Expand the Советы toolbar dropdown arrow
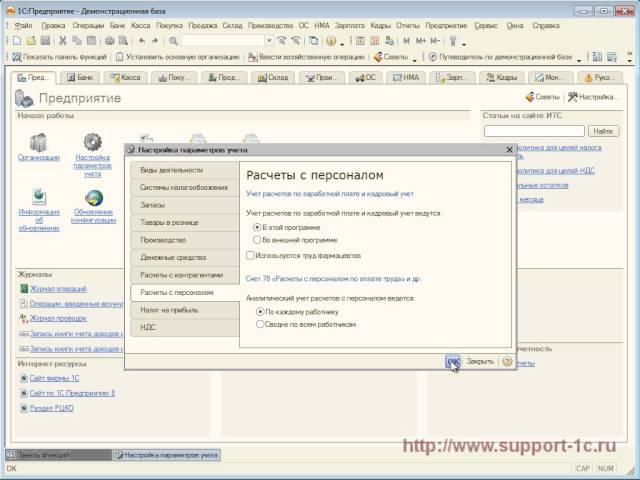 tap(414, 57)
